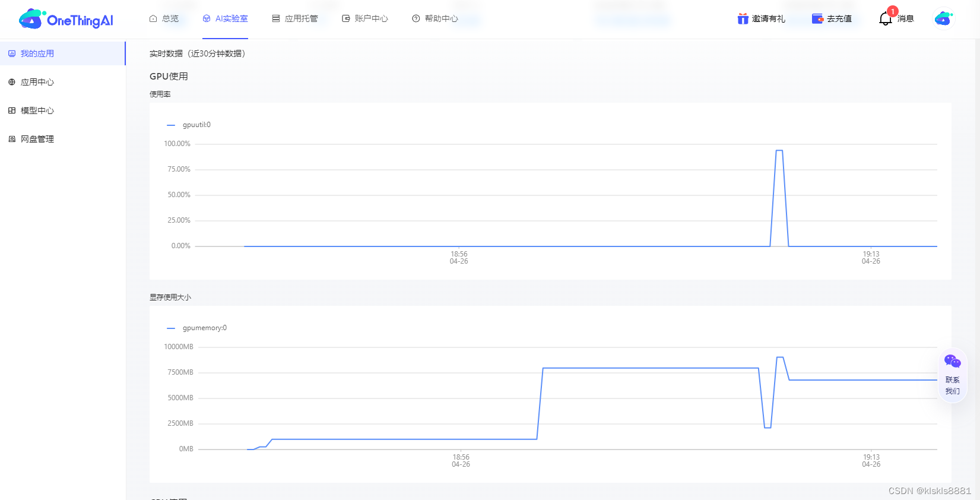980x500 pixels.
Task: Click the 模型中心 grid icon
Action: [12, 110]
